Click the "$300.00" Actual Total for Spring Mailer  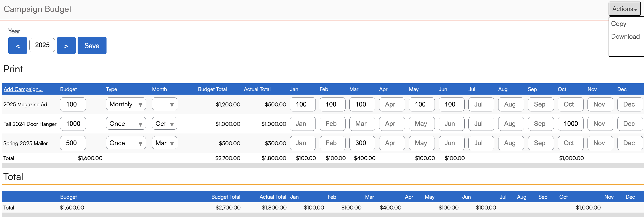(276, 143)
